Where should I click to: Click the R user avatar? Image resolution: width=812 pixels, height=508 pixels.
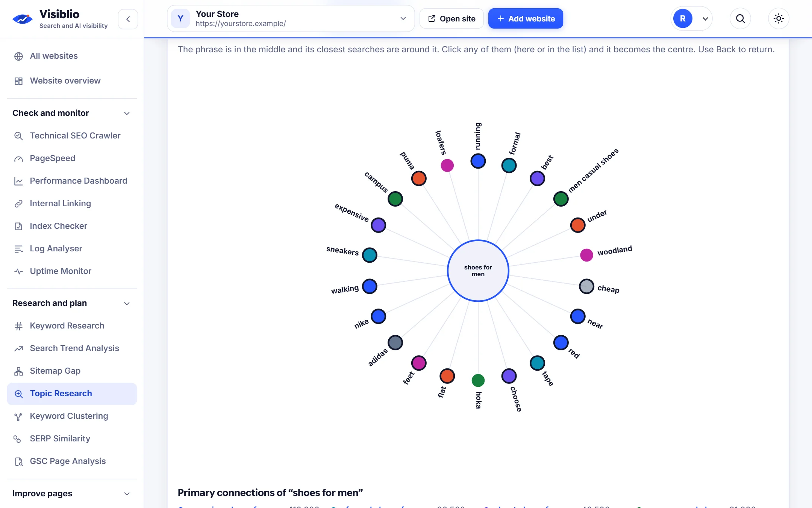682,18
